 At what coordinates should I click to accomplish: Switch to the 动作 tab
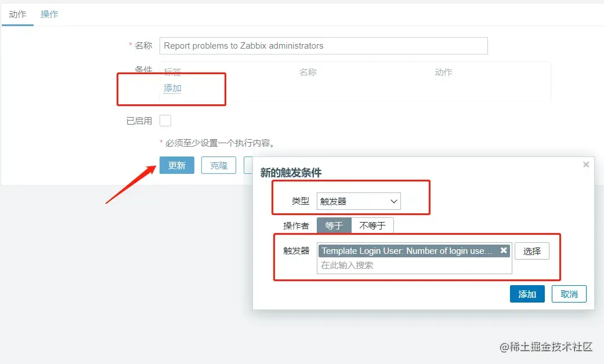point(18,14)
